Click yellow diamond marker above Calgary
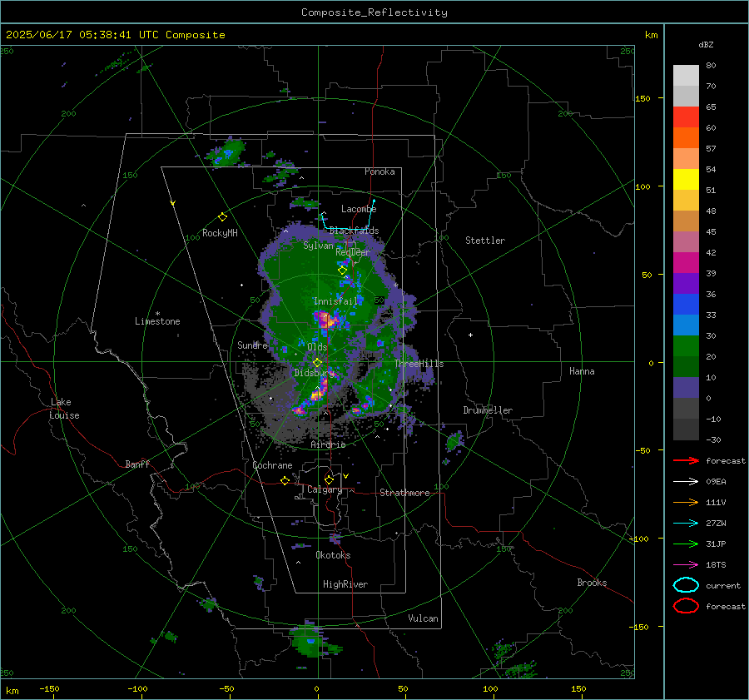The height and width of the screenshot is (700, 749). pos(329,479)
